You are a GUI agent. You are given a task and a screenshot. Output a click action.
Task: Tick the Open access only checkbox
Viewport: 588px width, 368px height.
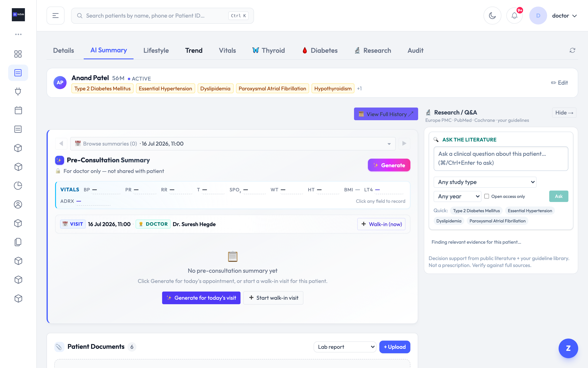[x=487, y=196]
